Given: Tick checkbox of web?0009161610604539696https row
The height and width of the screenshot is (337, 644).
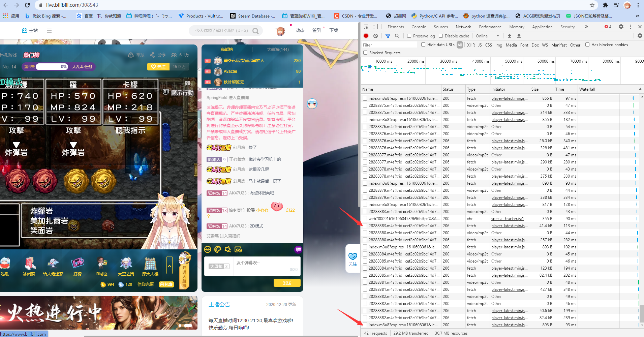Looking at the screenshot, I should 365,219.
